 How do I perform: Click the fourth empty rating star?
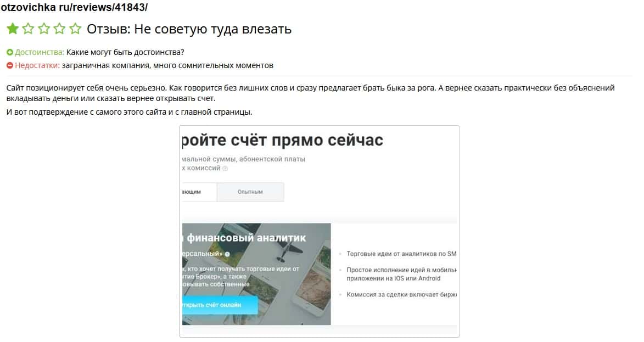coord(59,29)
